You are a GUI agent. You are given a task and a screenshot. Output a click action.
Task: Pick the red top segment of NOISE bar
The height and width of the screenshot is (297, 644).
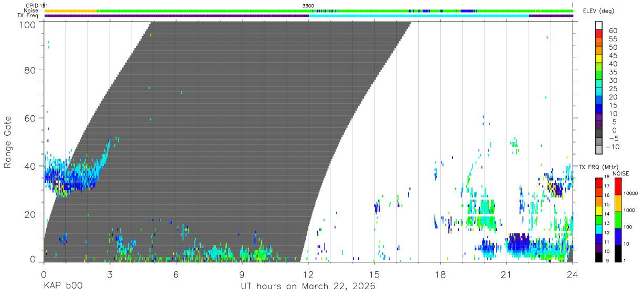tap(618, 186)
